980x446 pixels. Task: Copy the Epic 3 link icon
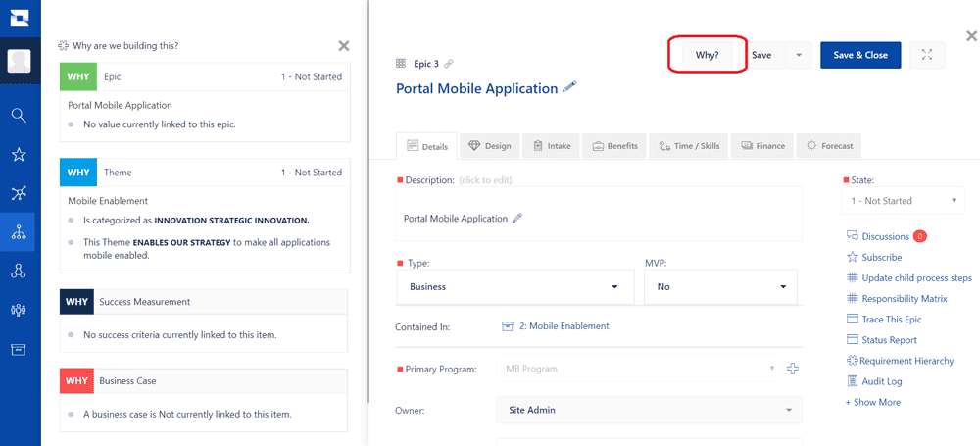[x=448, y=64]
